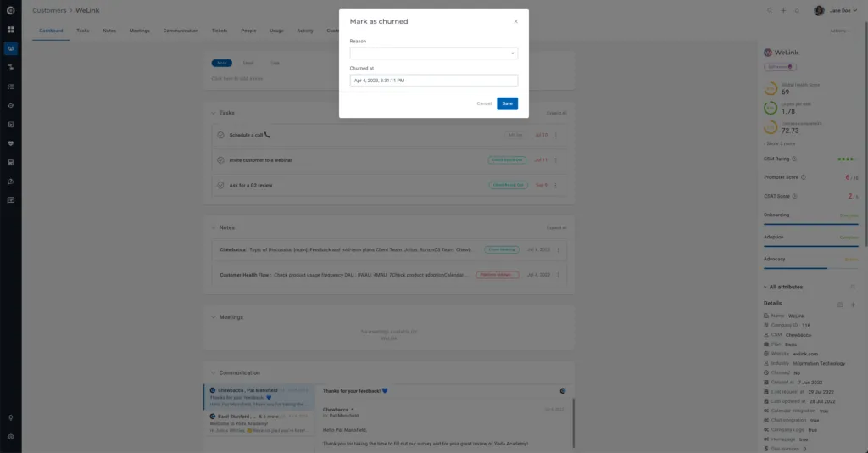
Task: Click the Onboarding progress bar
Action: pos(811,224)
